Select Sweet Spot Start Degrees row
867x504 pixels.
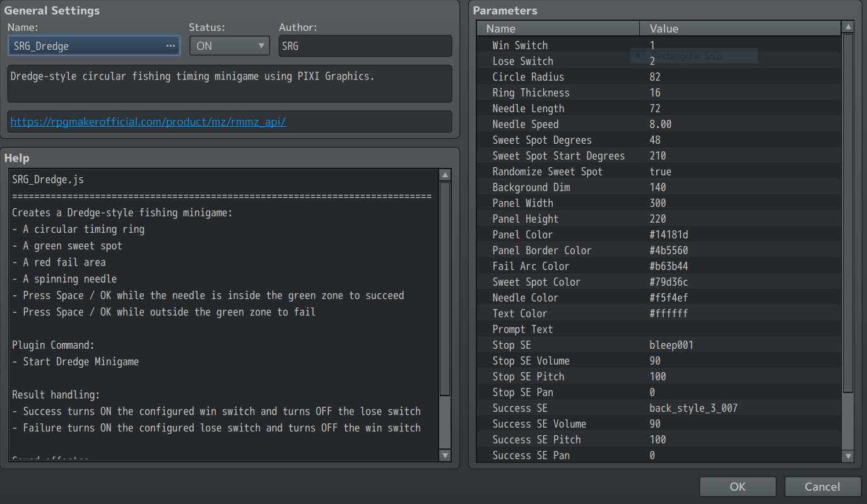click(x=659, y=156)
